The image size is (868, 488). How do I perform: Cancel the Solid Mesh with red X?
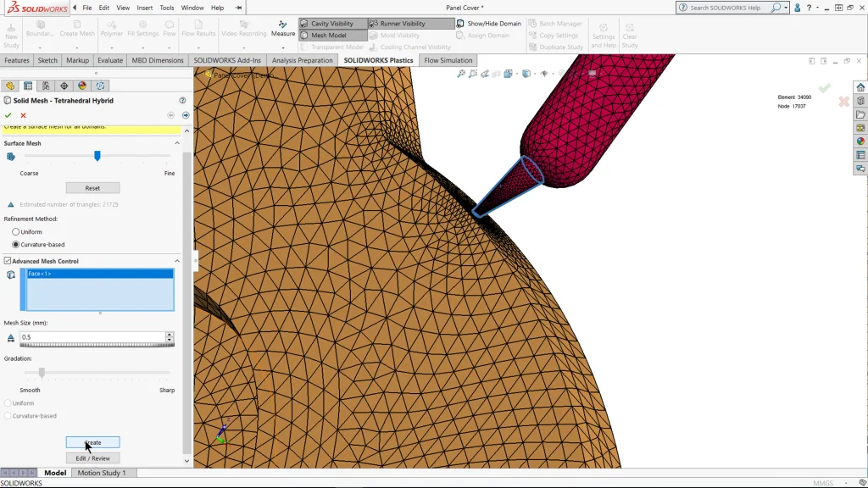23,115
